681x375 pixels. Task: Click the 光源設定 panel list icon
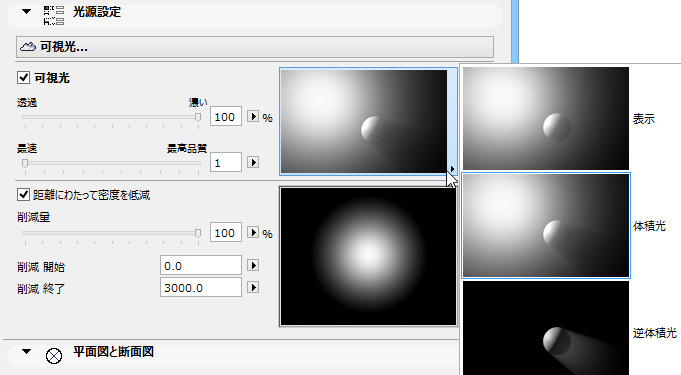54,15
